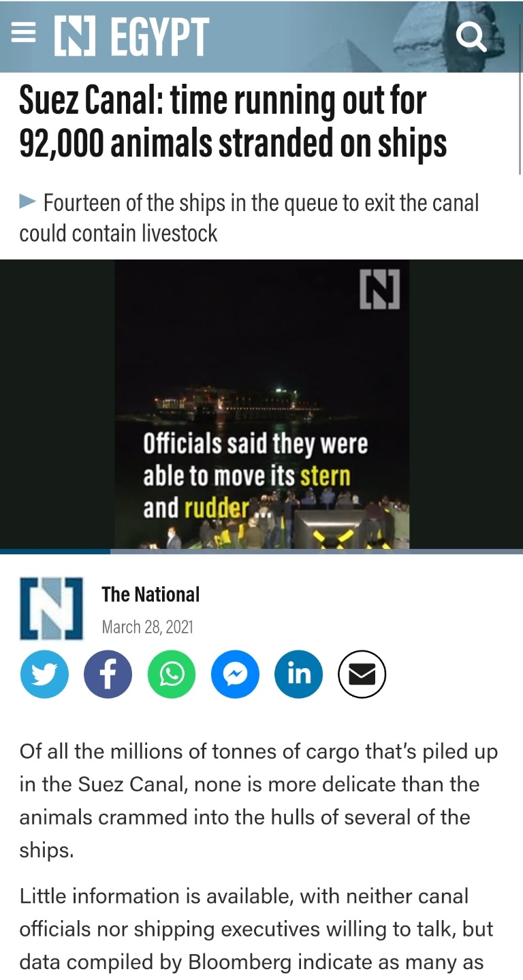Share the article on LinkedIn
The width and height of the screenshot is (523, 980).
298,674
